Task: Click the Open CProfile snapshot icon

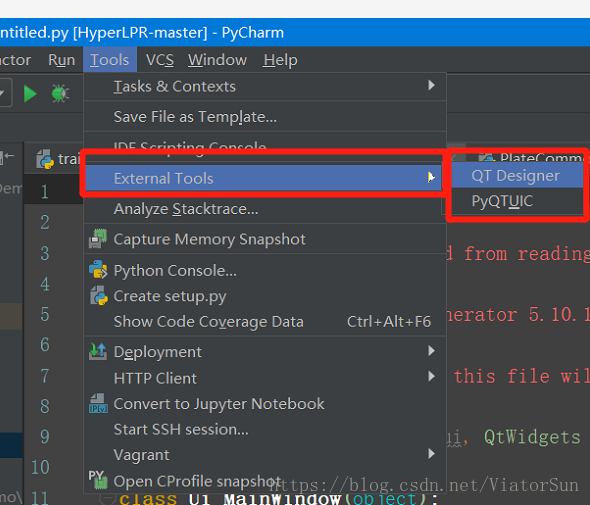Action: [x=98, y=480]
